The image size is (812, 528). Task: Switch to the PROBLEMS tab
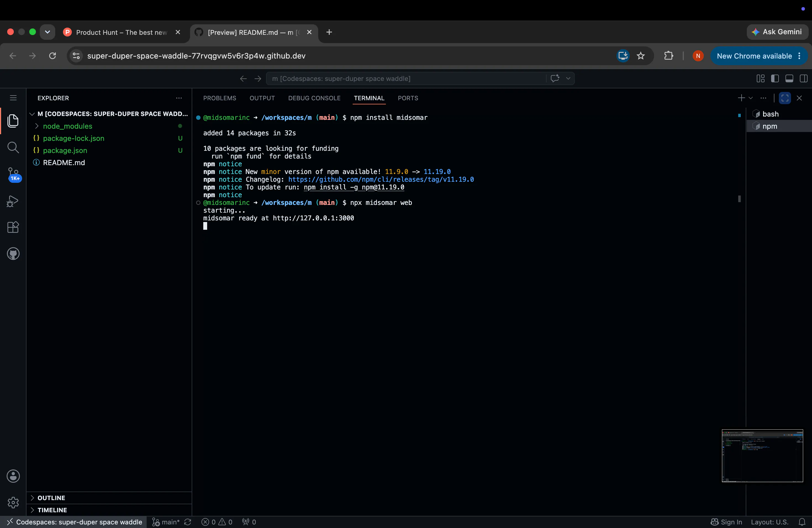pos(220,98)
